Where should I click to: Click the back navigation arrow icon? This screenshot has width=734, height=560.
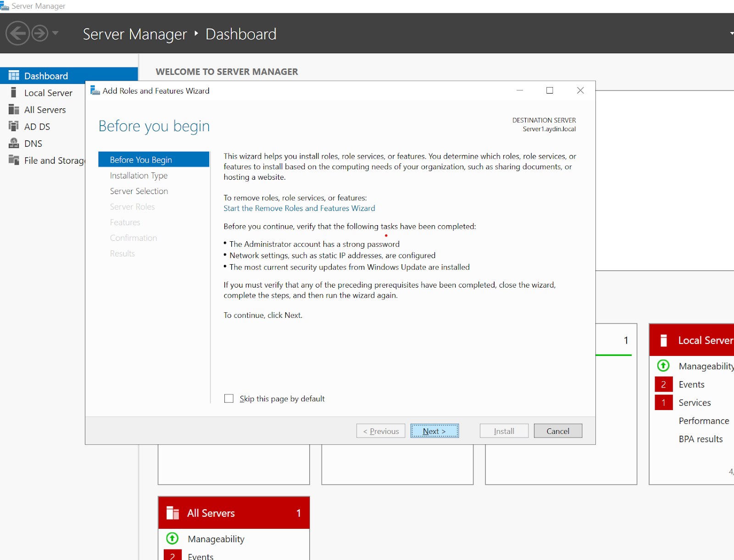[18, 33]
